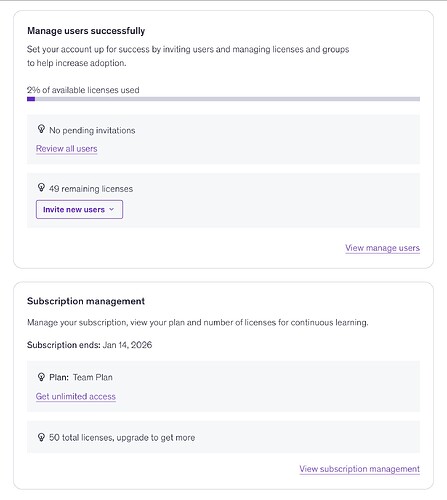The height and width of the screenshot is (500, 447).
Task: Open the Review all users link
Action: pyautogui.click(x=67, y=149)
